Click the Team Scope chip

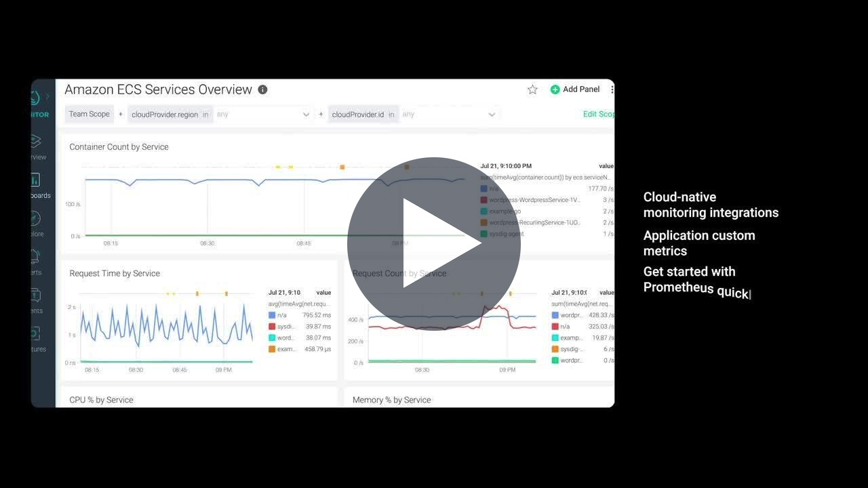pyautogui.click(x=89, y=114)
